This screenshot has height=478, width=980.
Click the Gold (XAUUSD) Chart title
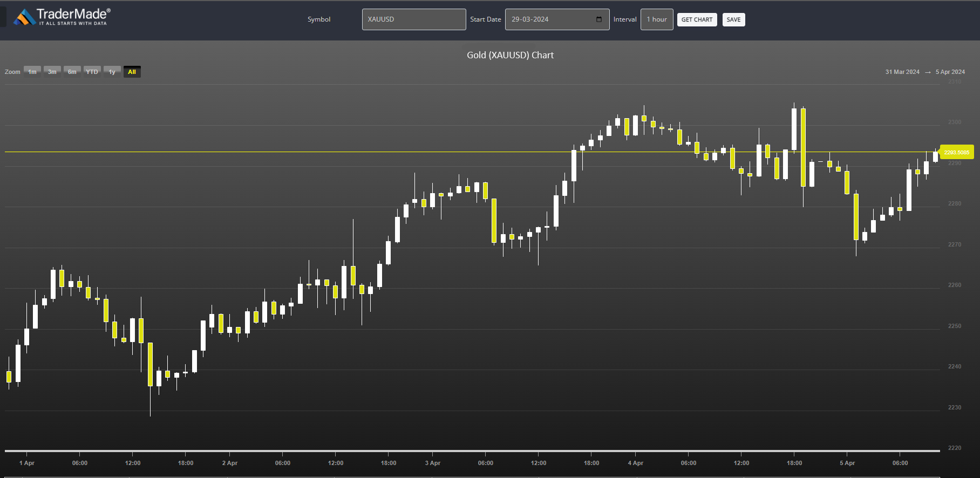511,55
